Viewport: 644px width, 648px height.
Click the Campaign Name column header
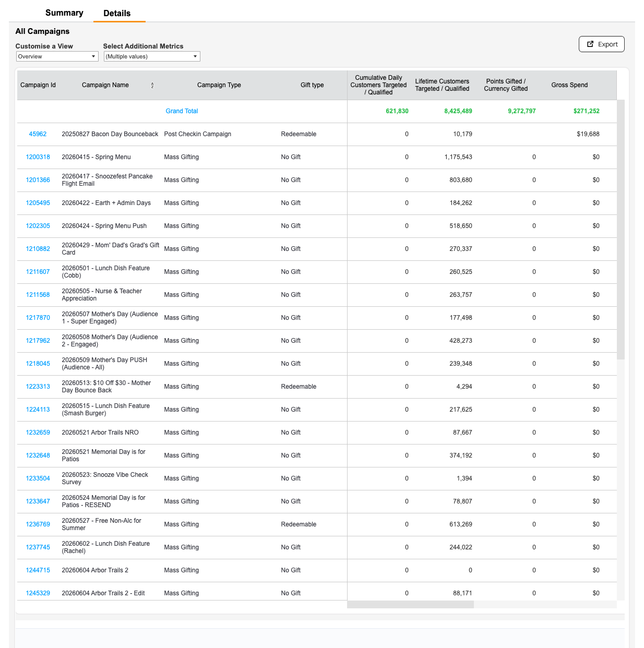click(x=105, y=85)
